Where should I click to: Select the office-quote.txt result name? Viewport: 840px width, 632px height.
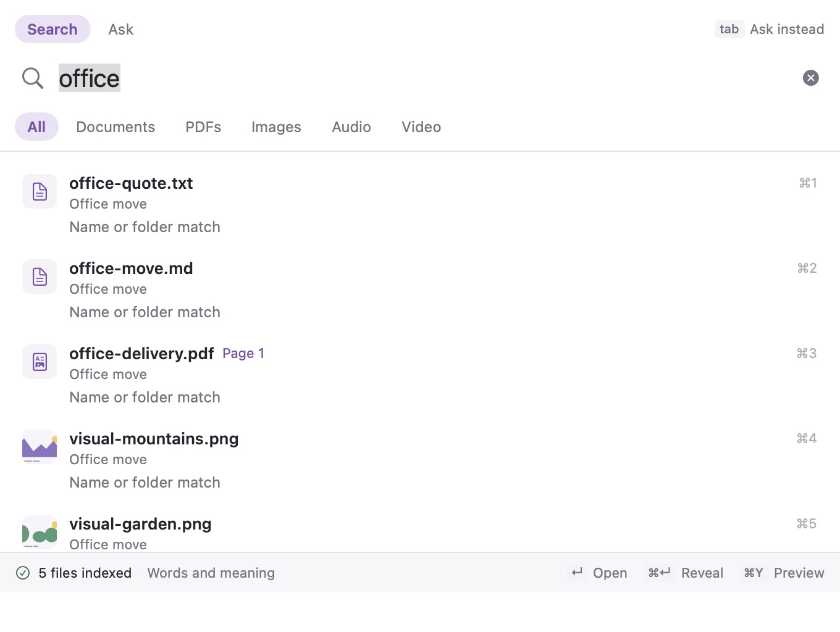(131, 183)
